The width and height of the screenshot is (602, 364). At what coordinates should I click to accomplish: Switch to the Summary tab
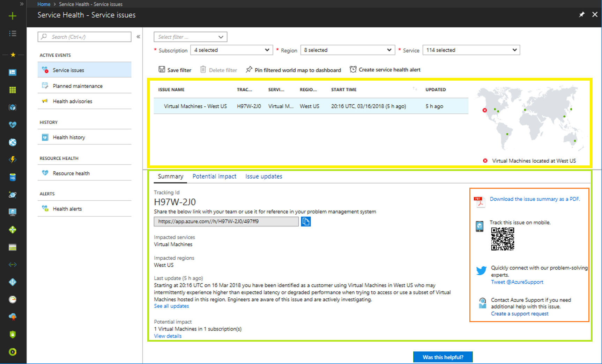click(x=170, y=177)
